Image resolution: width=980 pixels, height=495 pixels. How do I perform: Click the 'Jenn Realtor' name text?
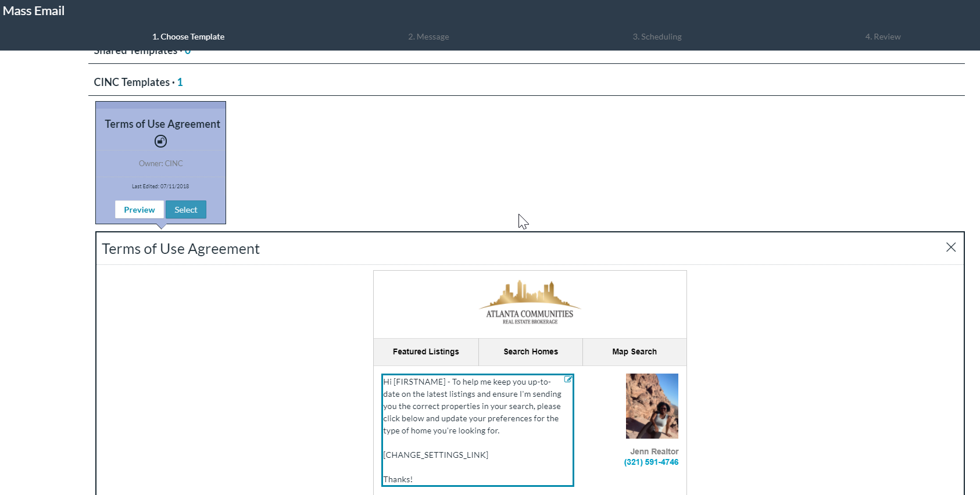654,451
